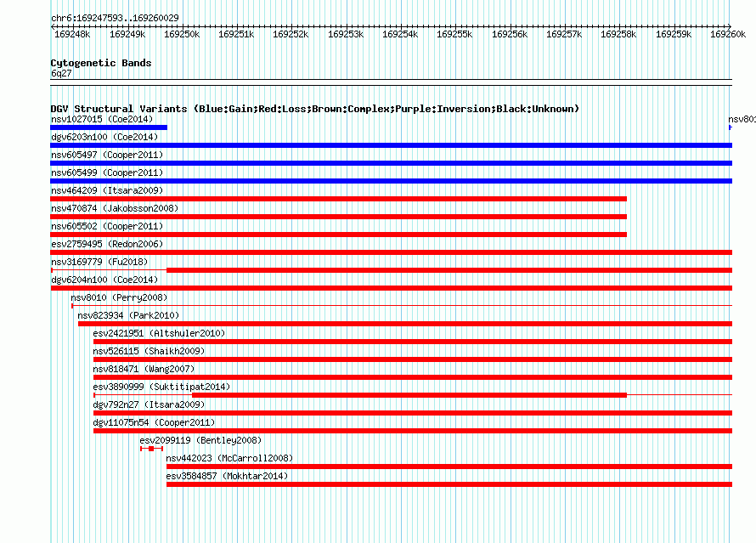Open dgv792n27 (Itsara2009) variant label

pos(149,404)
